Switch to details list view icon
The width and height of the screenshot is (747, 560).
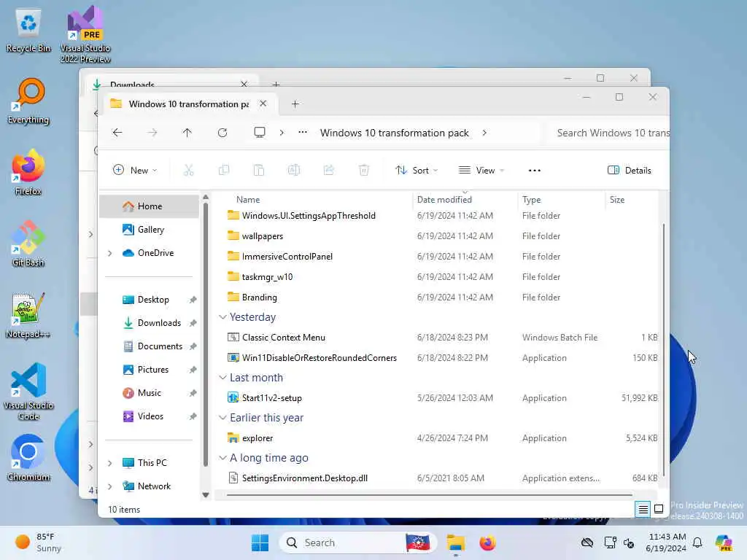click(x=643, y=510)
